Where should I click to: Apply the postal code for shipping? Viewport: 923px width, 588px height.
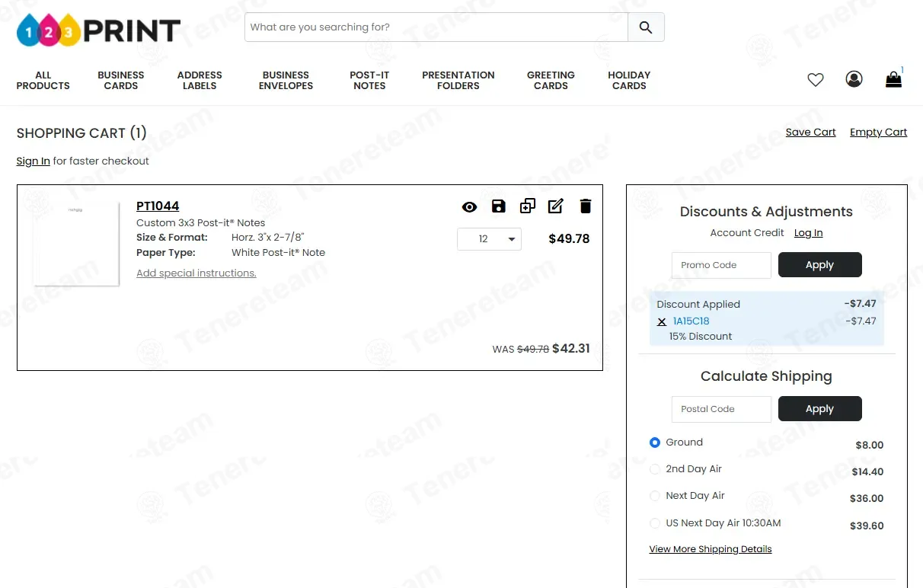click(819, 409)
